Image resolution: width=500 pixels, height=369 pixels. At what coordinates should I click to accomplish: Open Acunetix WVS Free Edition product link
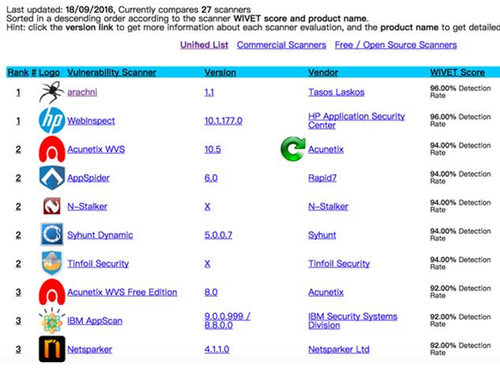(122, 292)
